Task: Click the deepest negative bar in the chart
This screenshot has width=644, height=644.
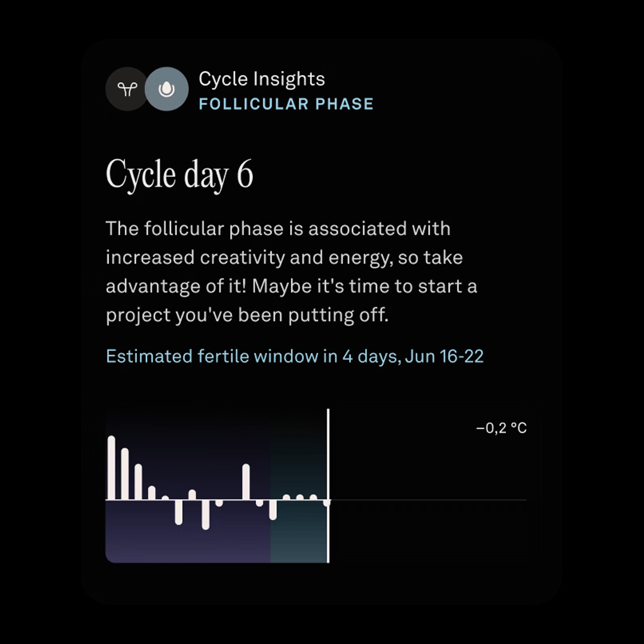Action: click(206, 514)
